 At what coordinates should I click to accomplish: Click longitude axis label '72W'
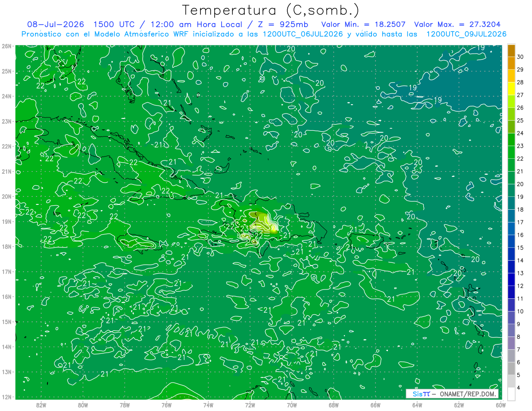250,405
